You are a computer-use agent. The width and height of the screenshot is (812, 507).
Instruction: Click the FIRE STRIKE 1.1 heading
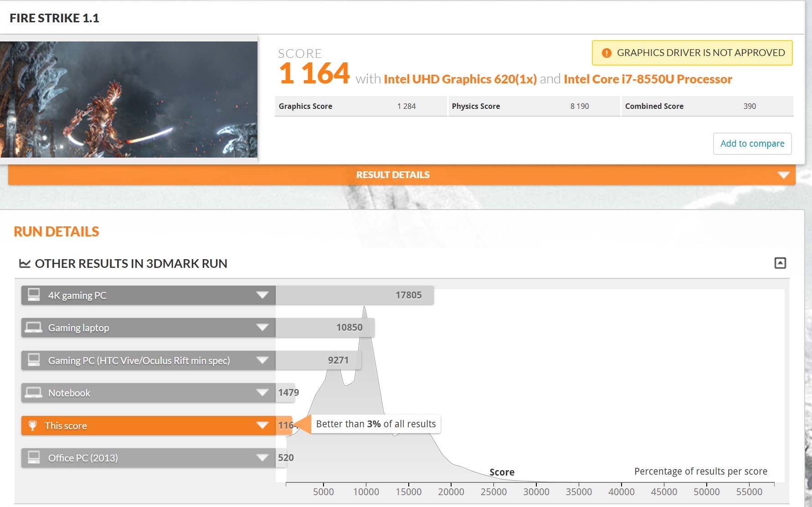tap(54, 18)
